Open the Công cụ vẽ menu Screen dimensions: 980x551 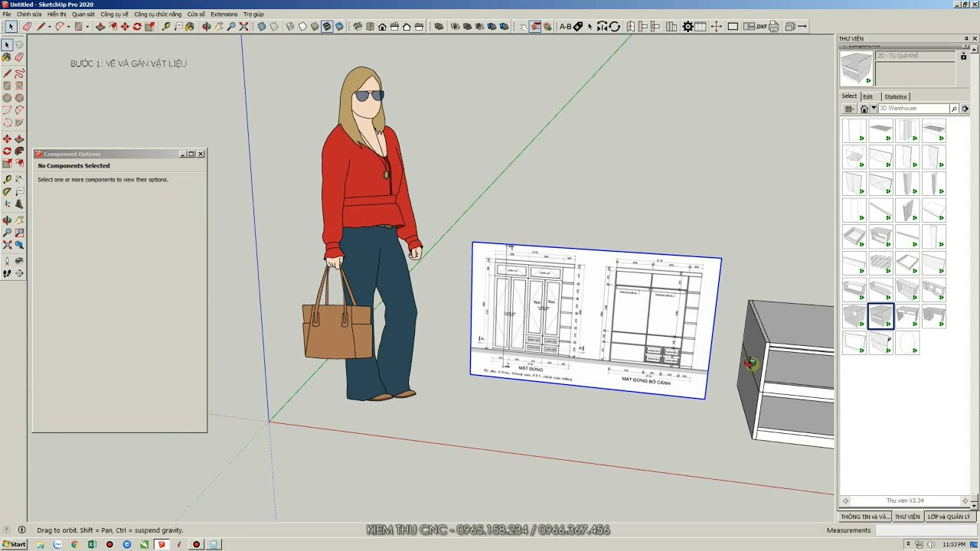pyautogui.click(x=114, y=14)
